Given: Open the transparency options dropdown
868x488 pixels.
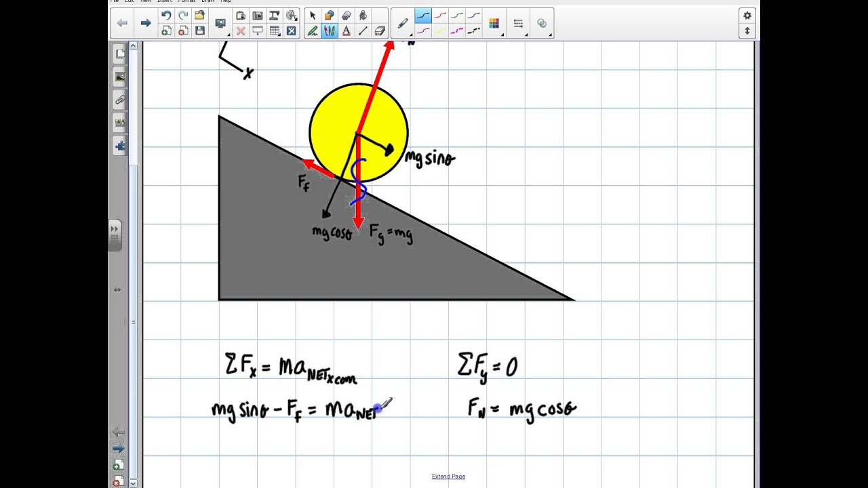Looking at the screenshot, I should (x=542, y=24).
